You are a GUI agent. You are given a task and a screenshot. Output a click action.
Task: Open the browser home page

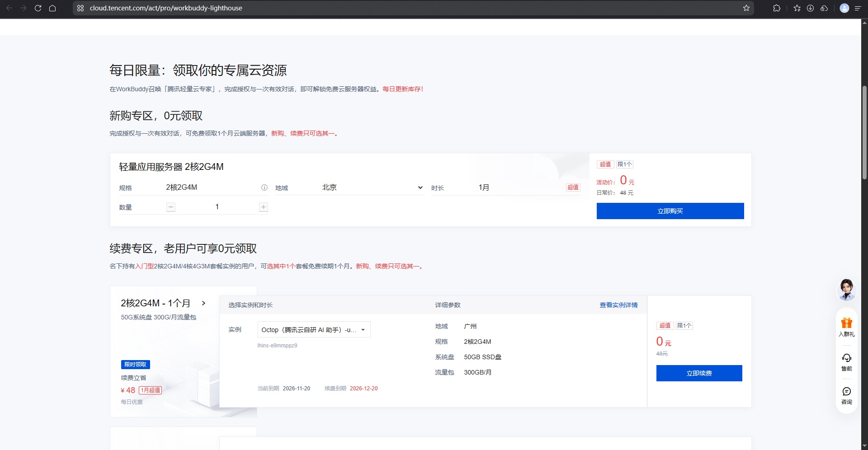tap(52, 8)
